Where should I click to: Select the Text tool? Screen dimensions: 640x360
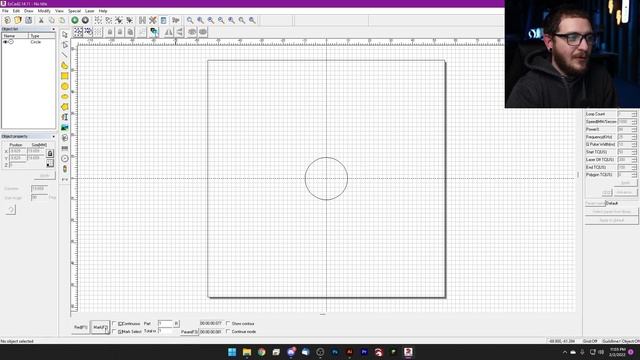(x=64, y=117)
